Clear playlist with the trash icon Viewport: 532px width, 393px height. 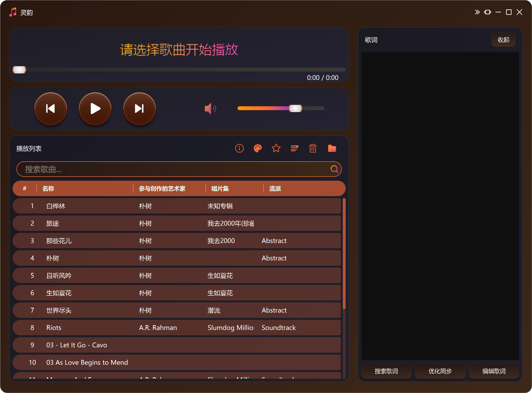coord(313,148)
